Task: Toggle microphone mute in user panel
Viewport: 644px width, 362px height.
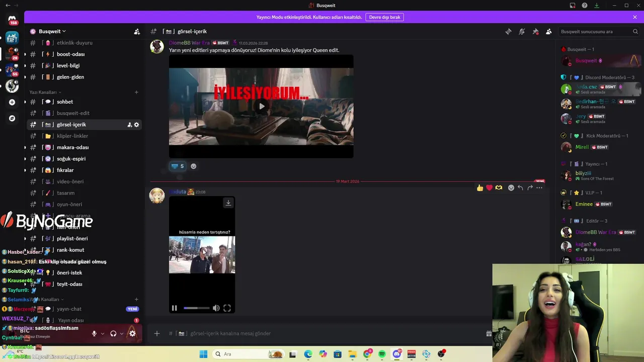Action: (x=94, y=333)
